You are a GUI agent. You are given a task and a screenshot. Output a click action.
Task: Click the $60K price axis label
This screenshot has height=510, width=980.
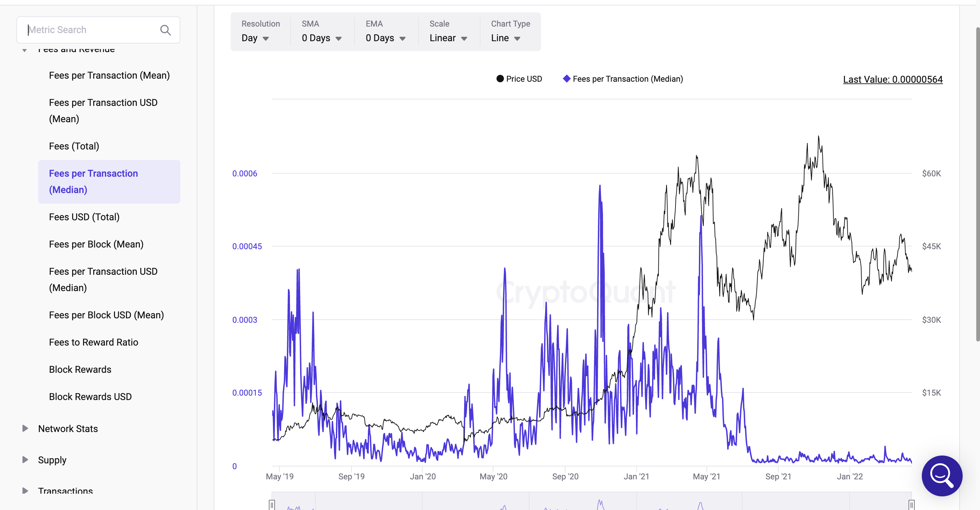(x=931, y=174)
